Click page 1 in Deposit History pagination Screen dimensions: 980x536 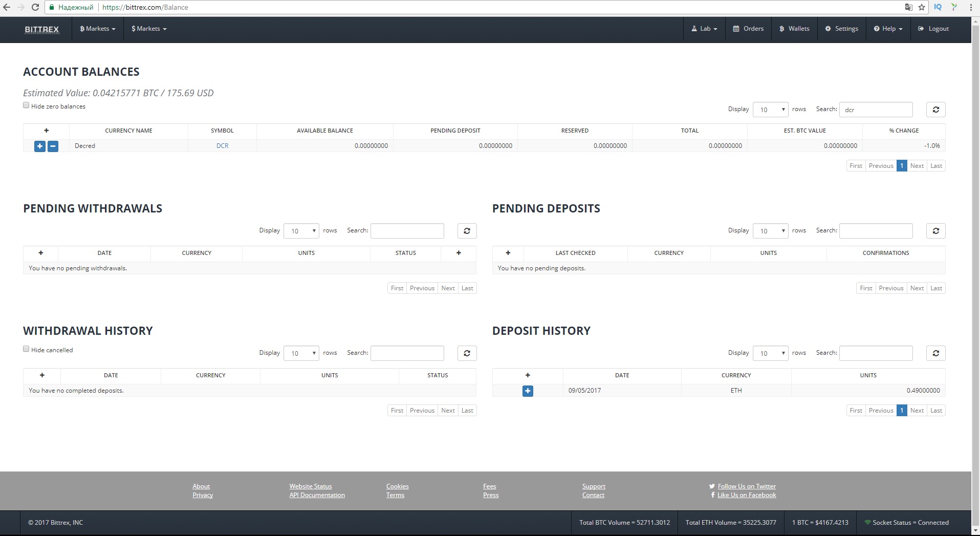[902, 411]
